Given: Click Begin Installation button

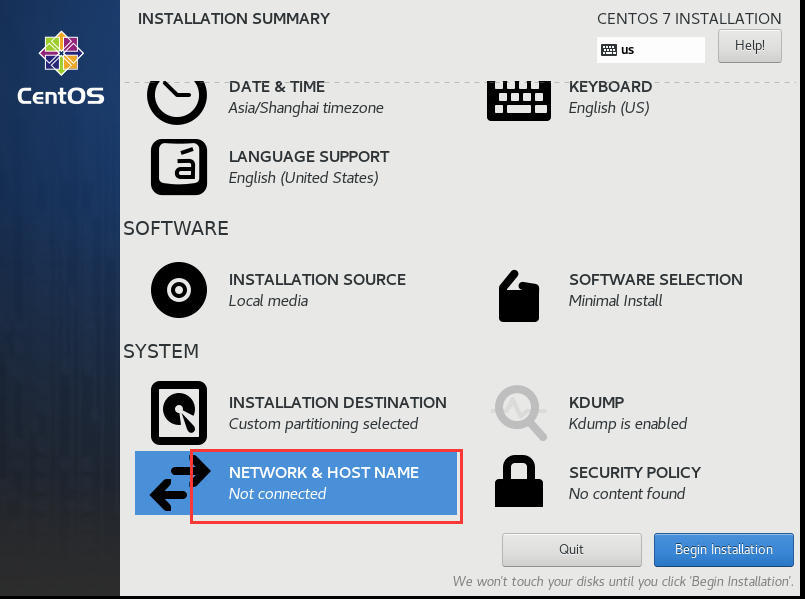Looking at the screenshot, I should point(723,550).
